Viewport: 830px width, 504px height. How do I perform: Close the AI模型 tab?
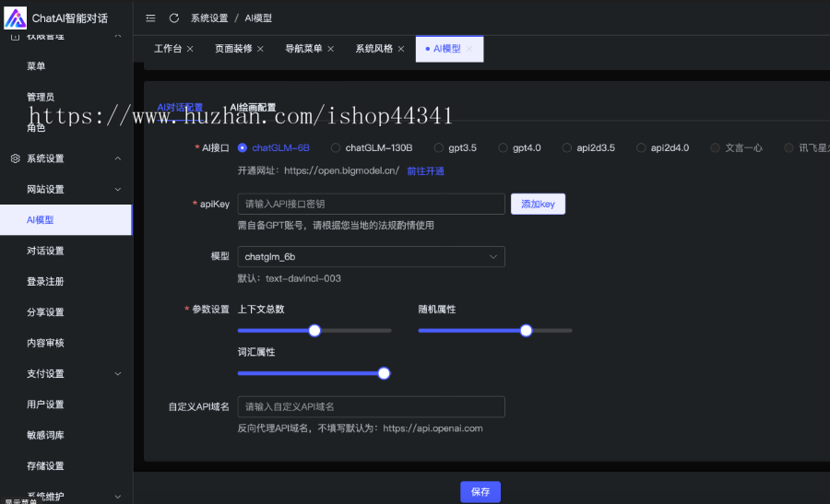click(x=469, y=49)
